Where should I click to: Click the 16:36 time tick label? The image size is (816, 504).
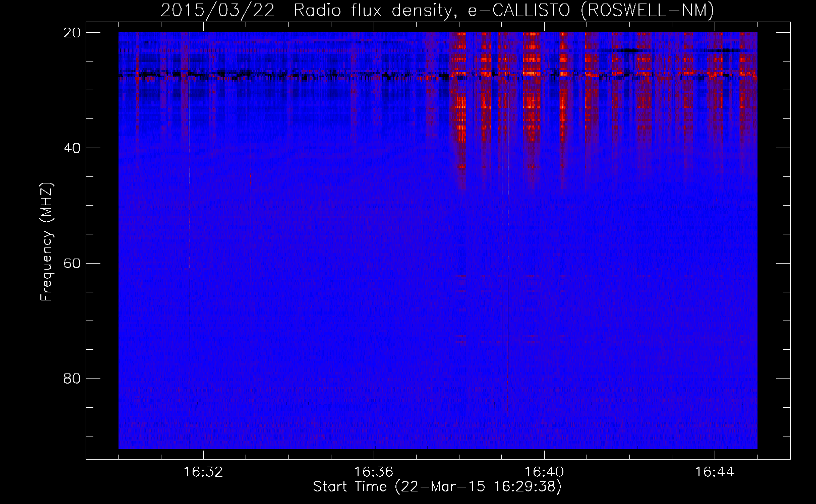tap(374, 472)
